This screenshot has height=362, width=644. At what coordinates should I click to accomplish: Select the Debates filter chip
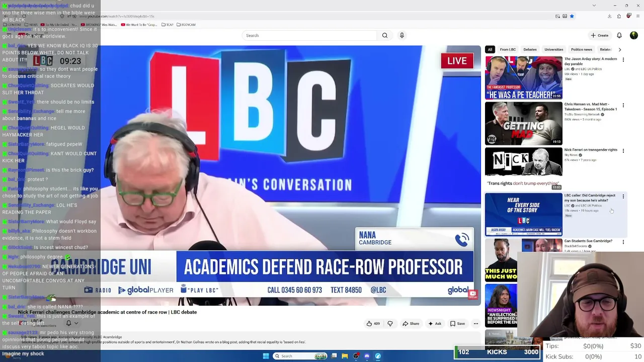[530, 50]
